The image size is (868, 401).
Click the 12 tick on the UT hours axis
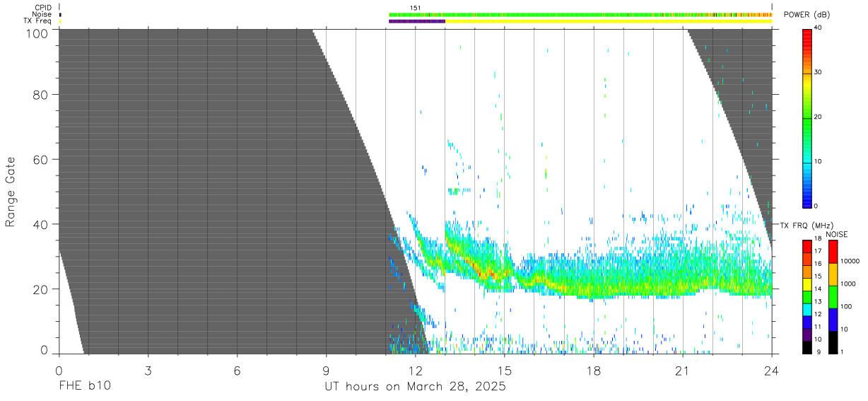point(416,371)
